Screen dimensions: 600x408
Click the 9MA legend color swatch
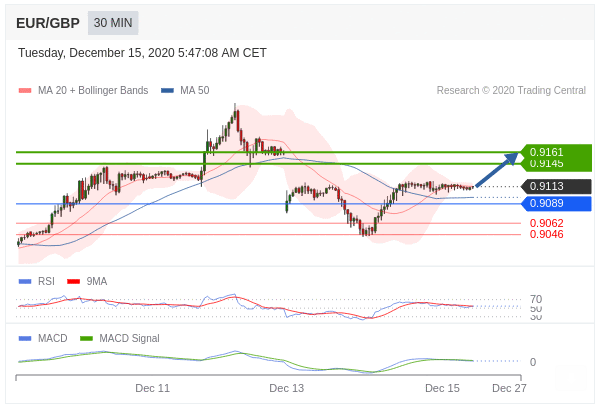click(x=73, y=282)
